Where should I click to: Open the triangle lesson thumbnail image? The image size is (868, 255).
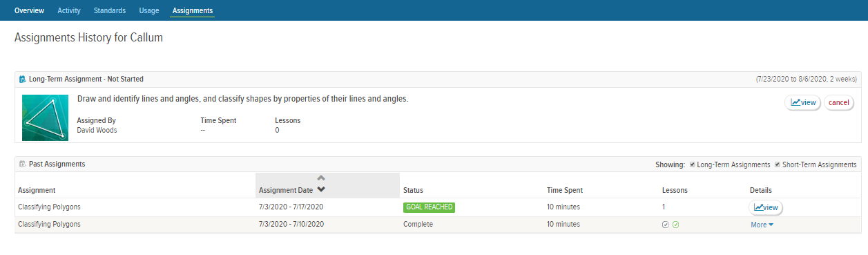point(45,117)
